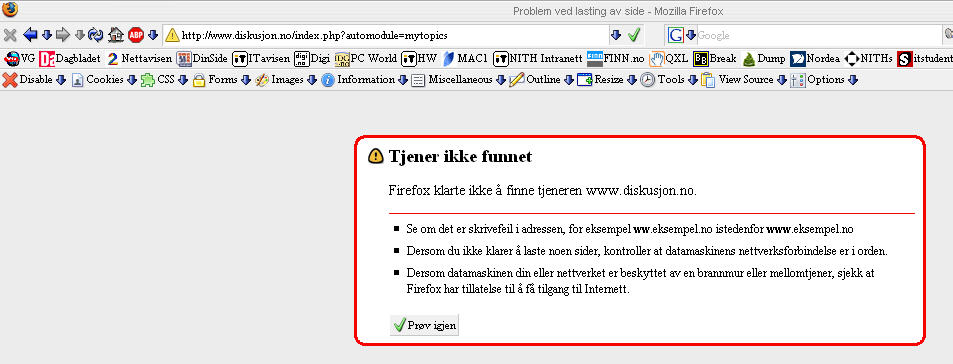This screenshot has width=953, height=364.
Task: Open the Digi bookmark
Action: (312, 59)
